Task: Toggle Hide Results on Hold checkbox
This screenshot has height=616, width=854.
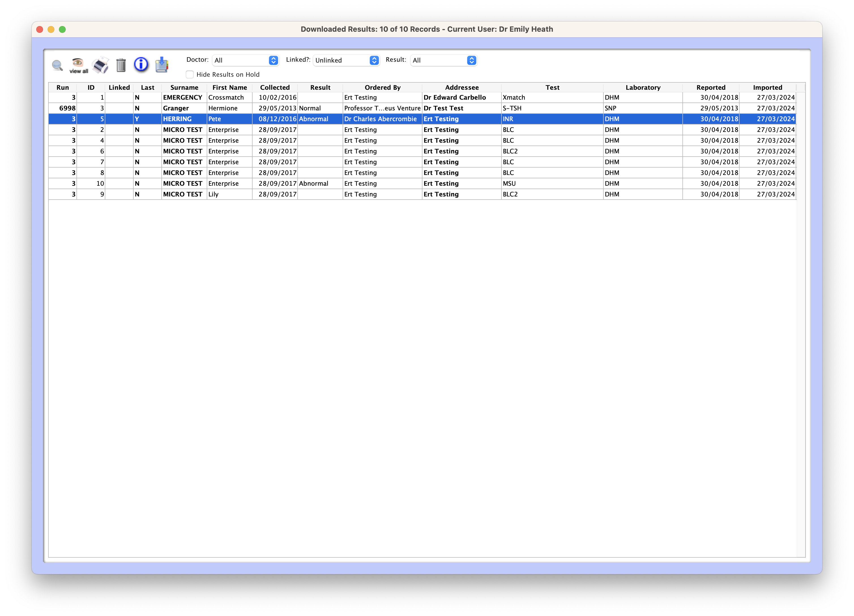Action: pyautogui.click(x=190, y=74)
